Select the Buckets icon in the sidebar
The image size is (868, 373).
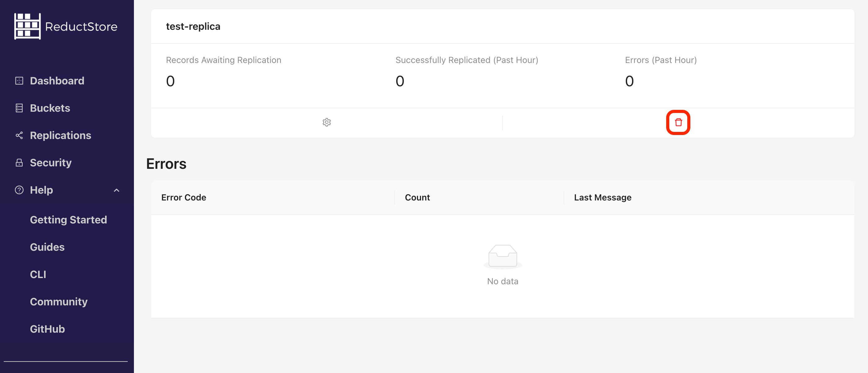click(x=19, y=108)
